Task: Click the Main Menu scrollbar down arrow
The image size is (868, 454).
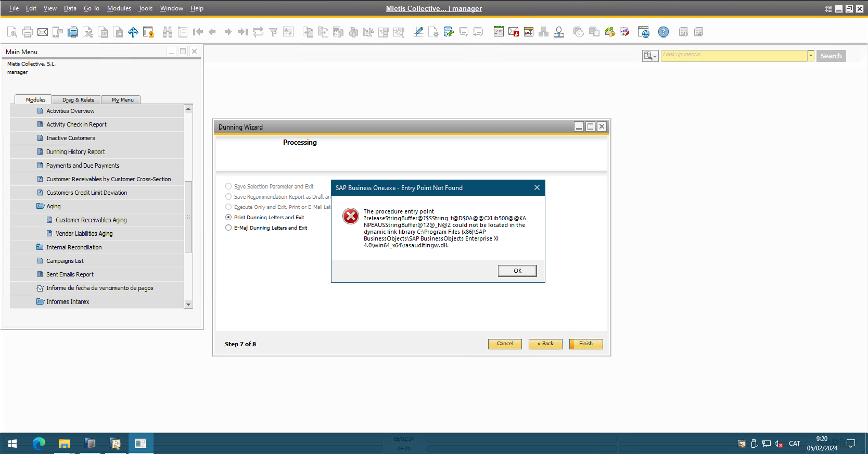Action: pyautogui.click(x=188, y=304)
